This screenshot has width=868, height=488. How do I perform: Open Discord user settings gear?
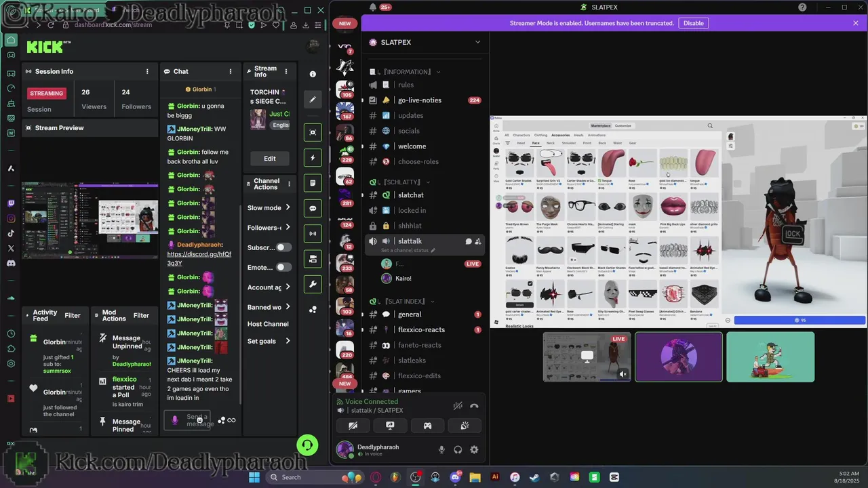474,449
